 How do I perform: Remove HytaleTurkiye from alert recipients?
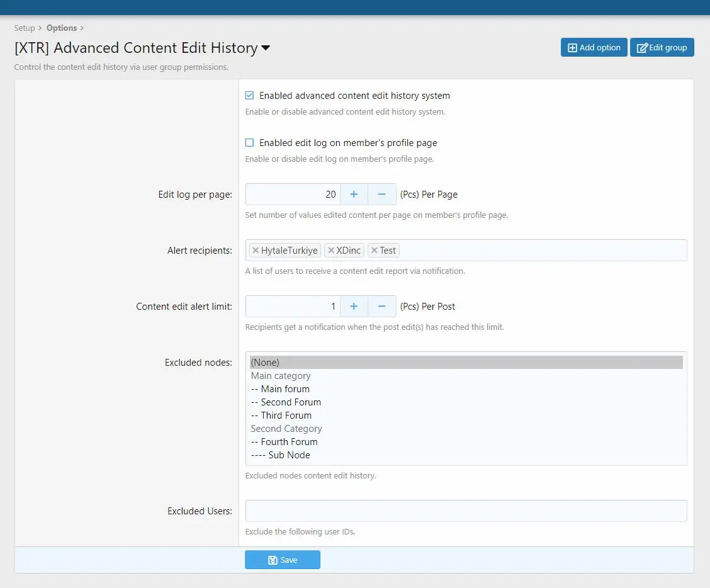click(x=256, y=250)
